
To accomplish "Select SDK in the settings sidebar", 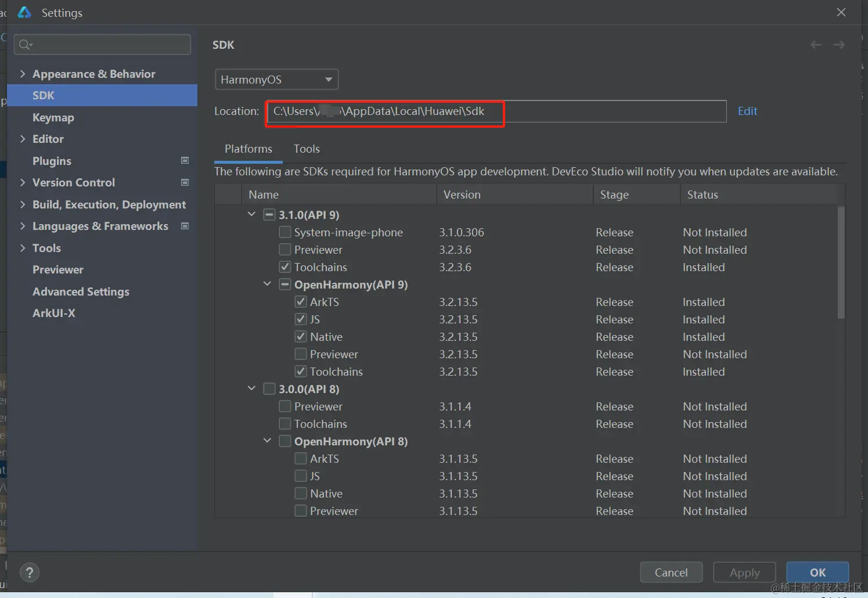I will (102, 95).
